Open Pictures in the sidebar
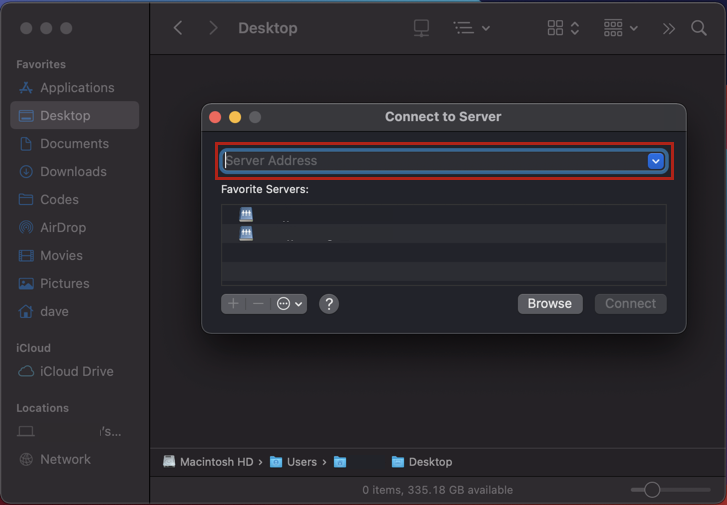 coord(75,283)
